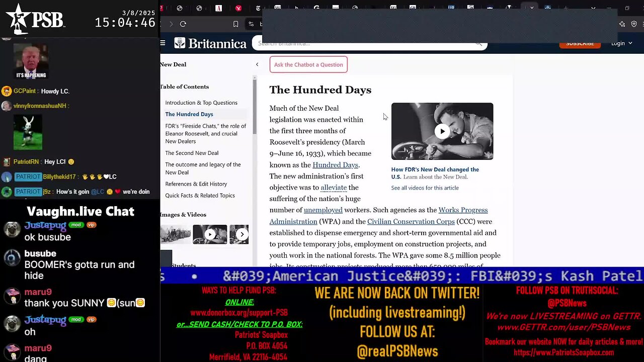Click the GETTR.com/user/PSBNews address

point(563,327)
